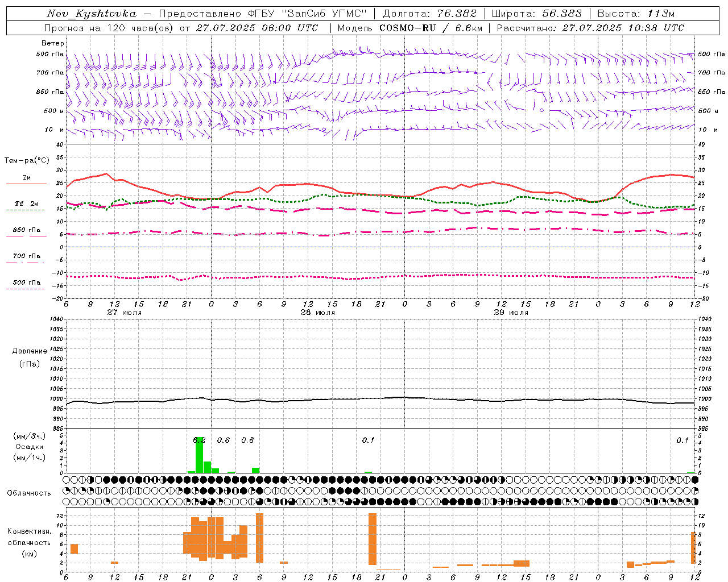Click the '29 июля' date label

[511, 313]
